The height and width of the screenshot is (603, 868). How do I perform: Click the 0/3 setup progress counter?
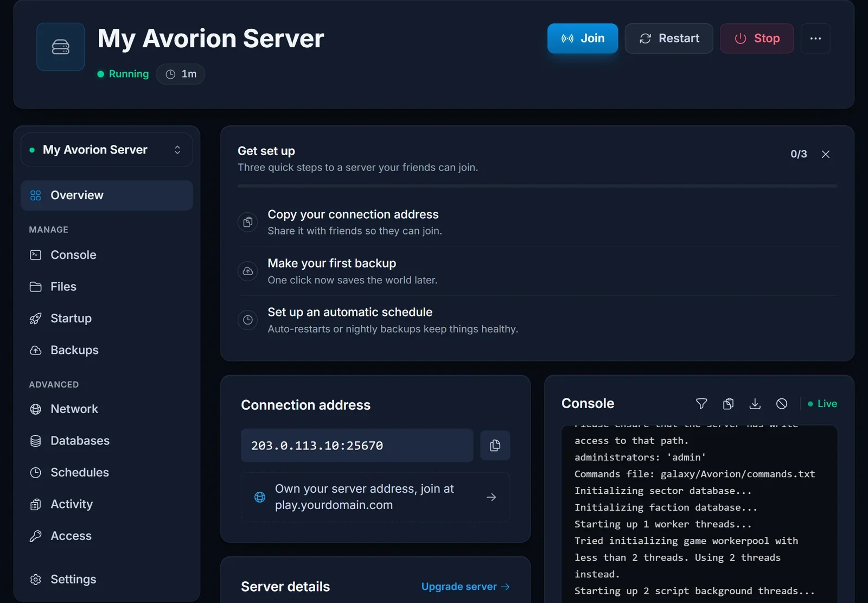(799, 154)
